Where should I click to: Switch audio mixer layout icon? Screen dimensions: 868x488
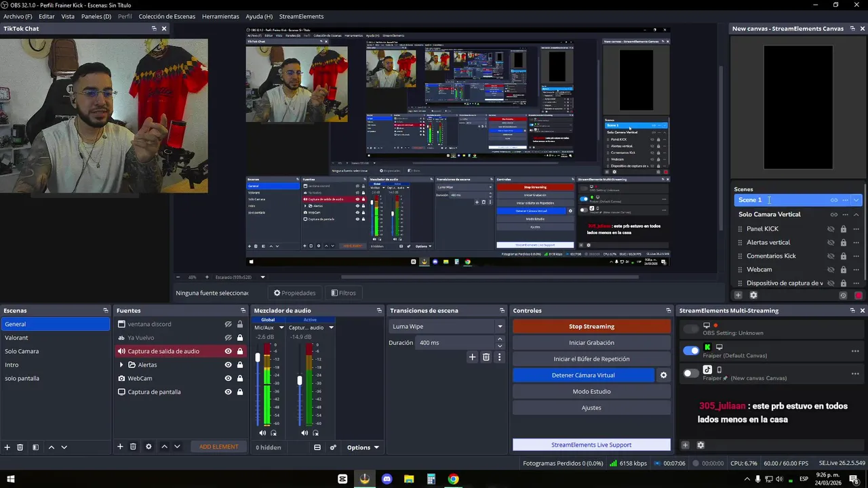tap(317, 447)
